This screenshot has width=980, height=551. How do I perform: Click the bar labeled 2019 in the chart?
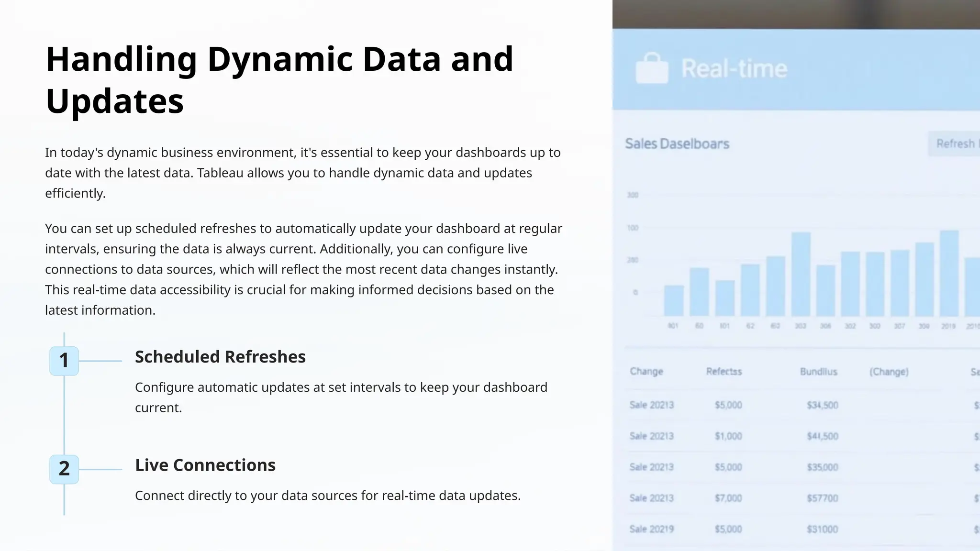click(x=949, y=274)
